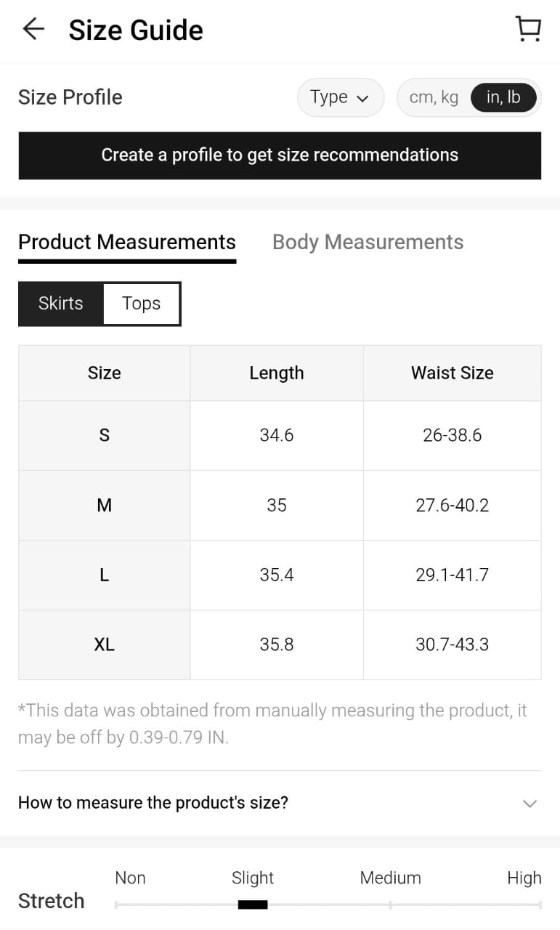The height and width of the screenshot is (930, 560).
Task: Select the Tops segment
Action: (x=142, y=304)
